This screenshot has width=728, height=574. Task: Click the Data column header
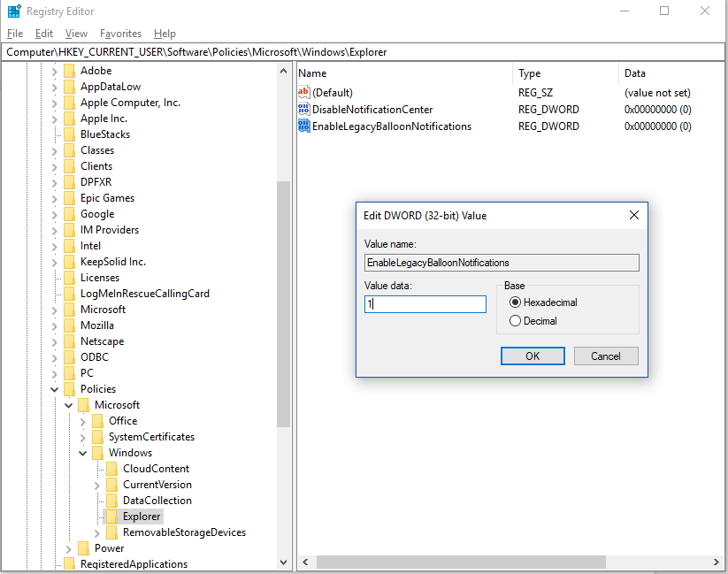(671, 73)
